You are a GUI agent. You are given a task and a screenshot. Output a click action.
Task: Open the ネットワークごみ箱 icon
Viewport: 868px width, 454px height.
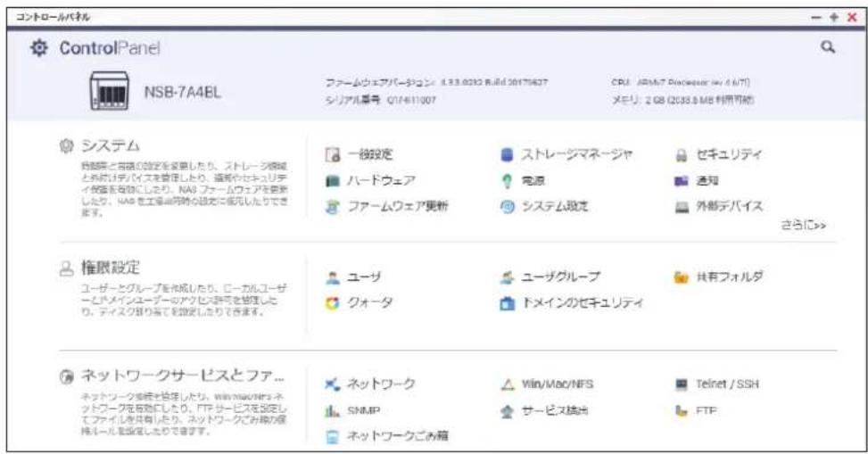(x=332, y=437)
